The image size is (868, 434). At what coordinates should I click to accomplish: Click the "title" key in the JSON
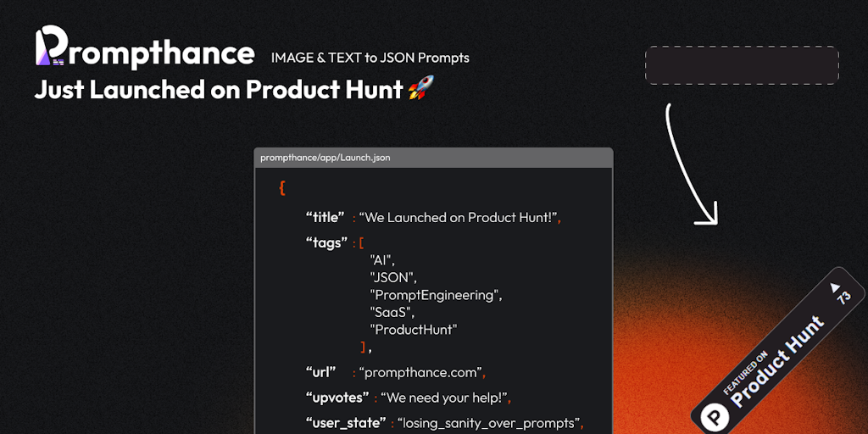(x=325, y=218)
